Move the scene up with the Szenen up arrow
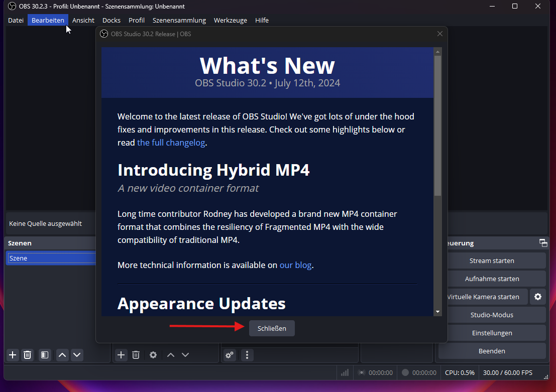 click(62, 355)
